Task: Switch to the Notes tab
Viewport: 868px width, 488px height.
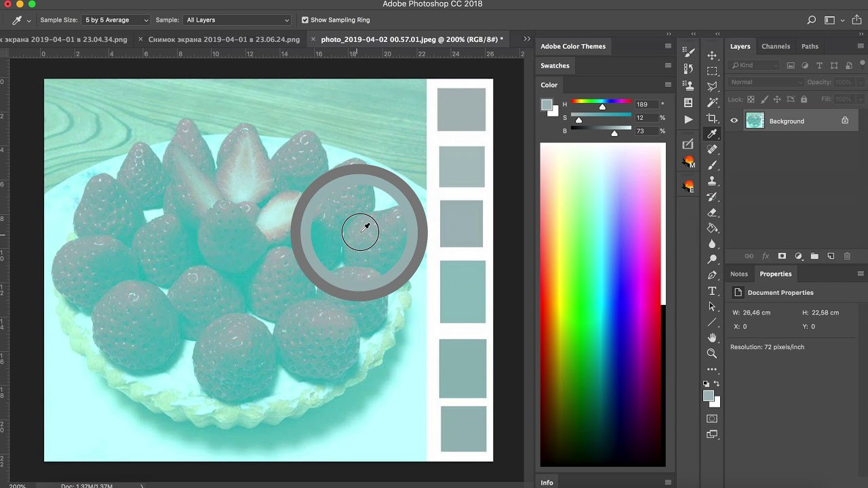Action: (738, 274)
